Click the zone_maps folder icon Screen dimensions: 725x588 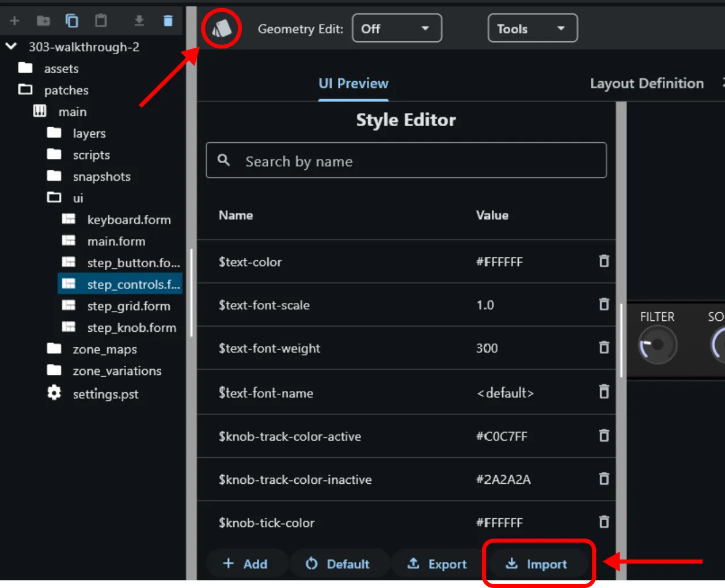(x=54, y=348)
